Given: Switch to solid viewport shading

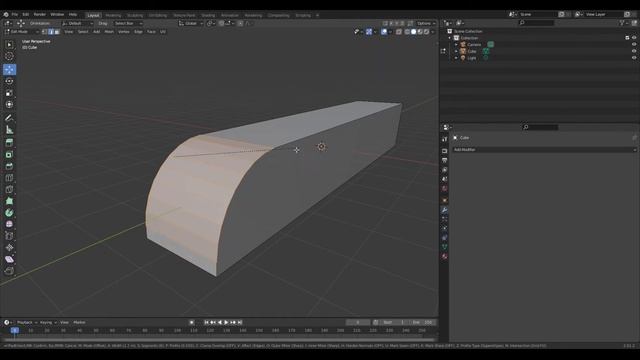Looking at the screenshot, I should click(x=413, y=32).
